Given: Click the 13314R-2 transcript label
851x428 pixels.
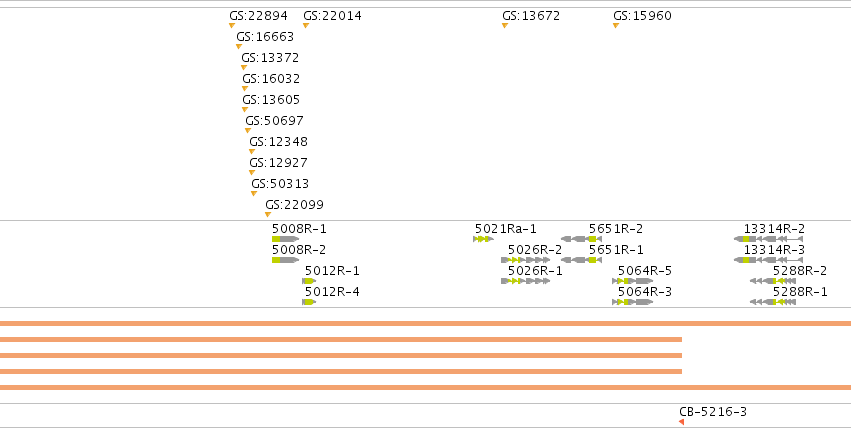Looking at the screenshot, I should coord(774,229).
